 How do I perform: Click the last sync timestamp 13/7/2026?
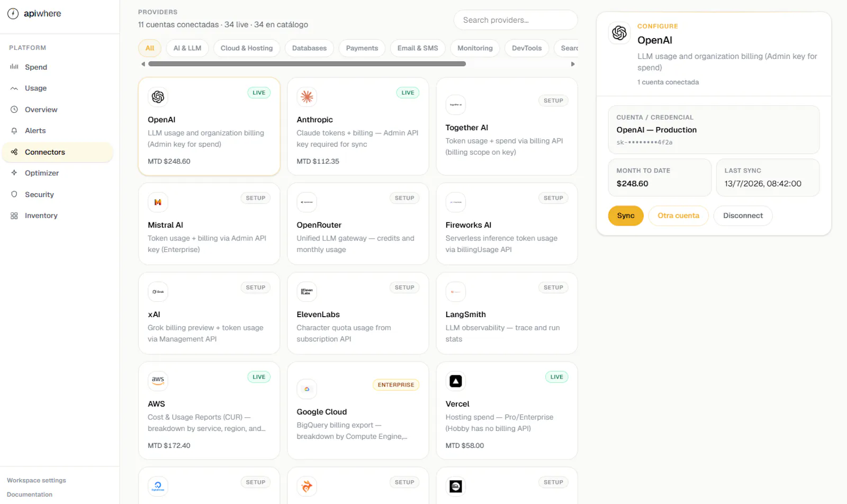click(763, 184)
